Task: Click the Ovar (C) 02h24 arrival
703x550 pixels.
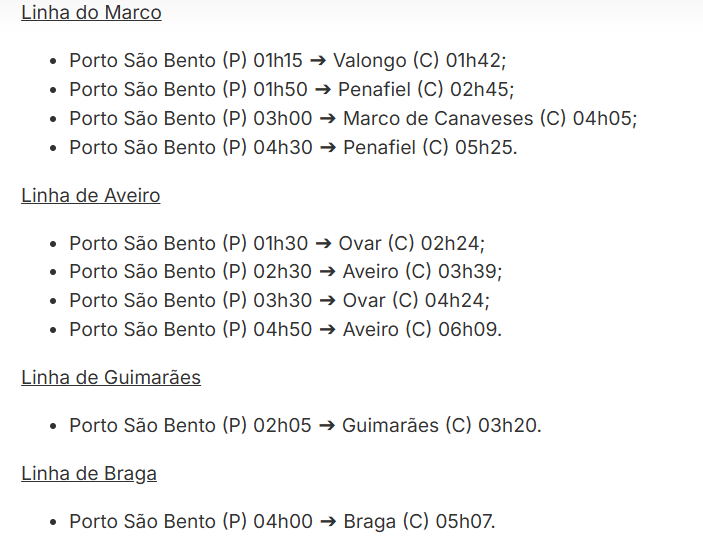Action: tap(411, 244)
